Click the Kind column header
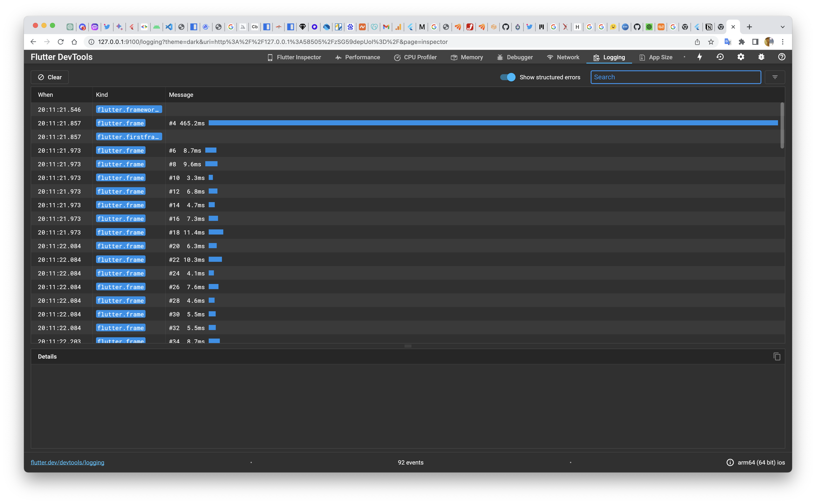The width and height of the screenshot is (816, 504). point(102,95)
